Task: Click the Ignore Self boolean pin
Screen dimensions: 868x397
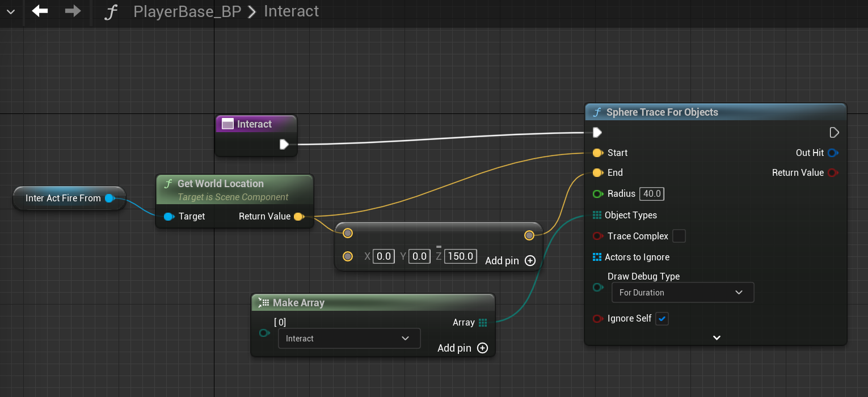Action: (x=597, y=319)
